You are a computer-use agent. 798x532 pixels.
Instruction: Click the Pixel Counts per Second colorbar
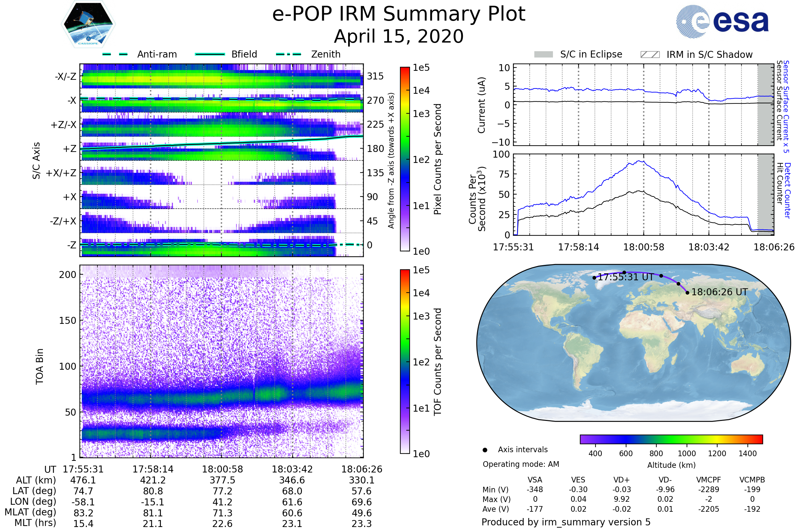(405, 159)
